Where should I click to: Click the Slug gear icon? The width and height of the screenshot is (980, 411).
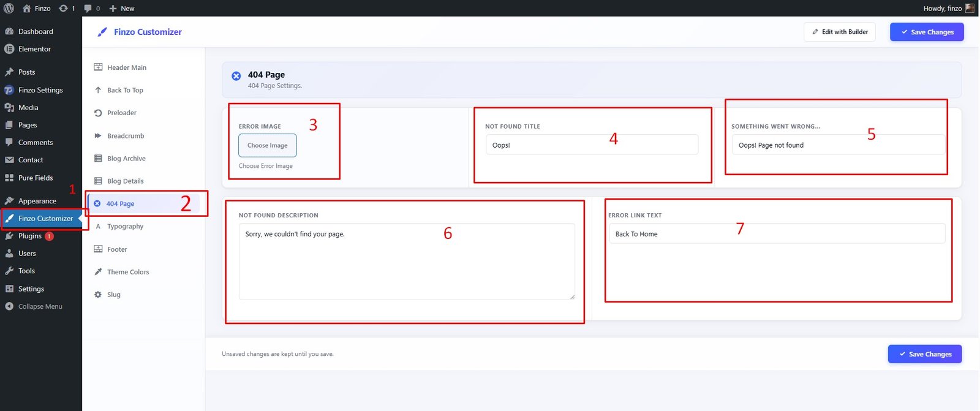(x=98, y=295)
